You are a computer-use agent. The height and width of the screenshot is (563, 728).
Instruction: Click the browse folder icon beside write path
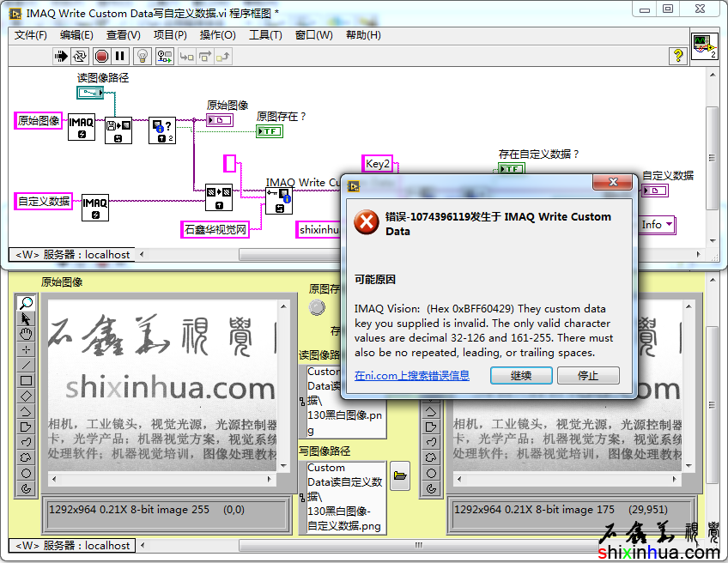coord(399,475)
